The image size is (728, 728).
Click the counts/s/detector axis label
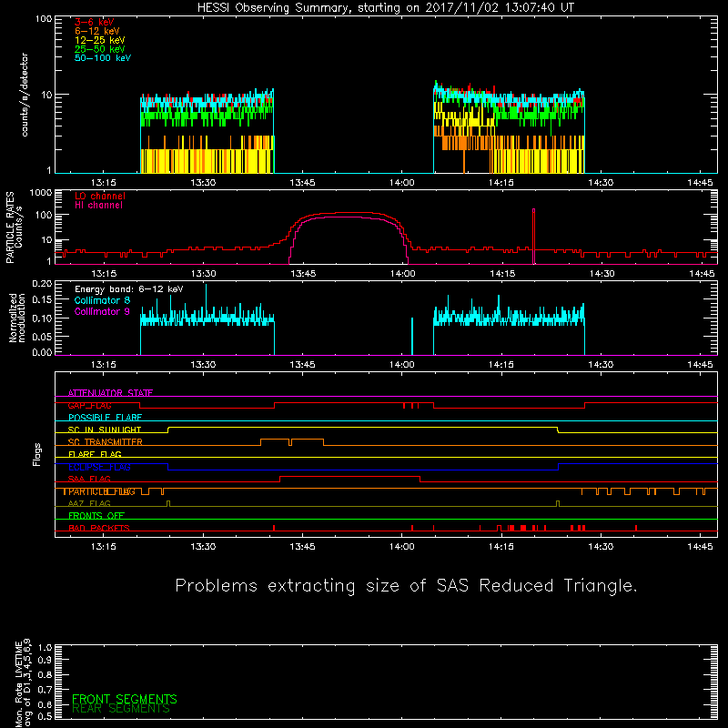pos(25,95)
